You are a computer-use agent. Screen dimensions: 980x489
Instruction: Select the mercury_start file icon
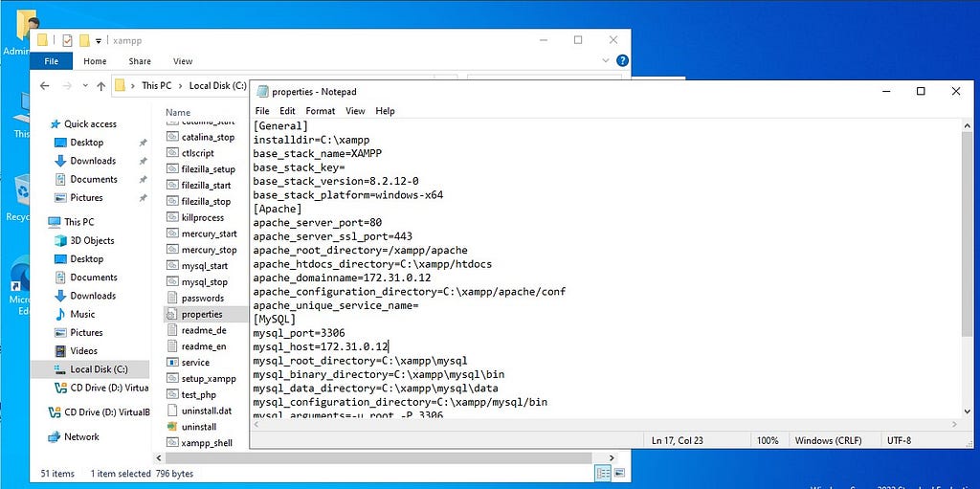172,233
